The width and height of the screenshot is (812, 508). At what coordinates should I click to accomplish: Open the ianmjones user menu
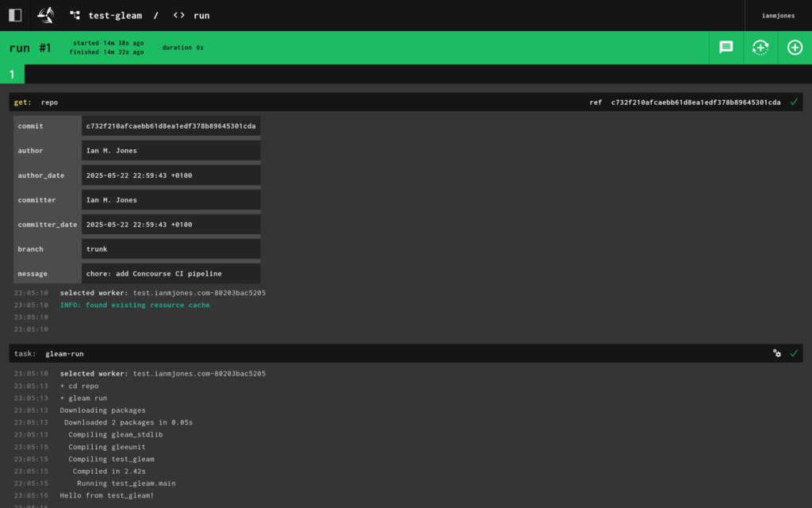click(778, 16)
